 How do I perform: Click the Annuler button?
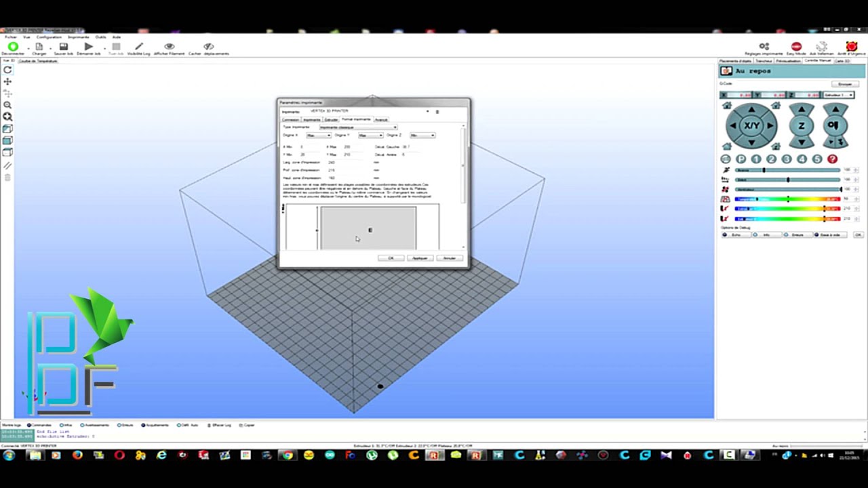(450, 258)
